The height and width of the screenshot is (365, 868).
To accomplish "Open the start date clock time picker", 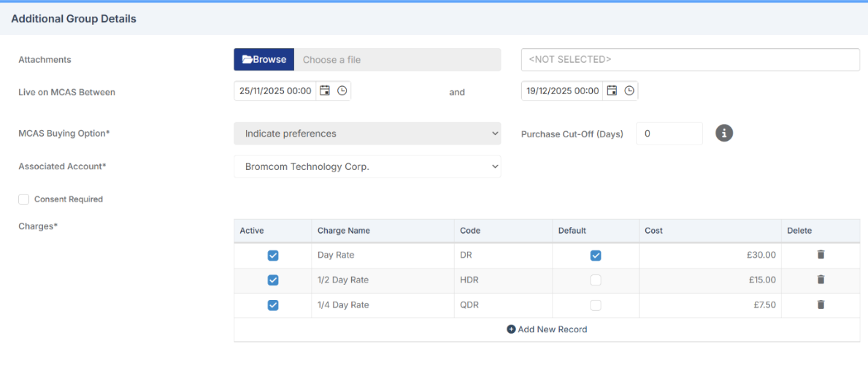I will pyautogui.click(x=342, y=91).
